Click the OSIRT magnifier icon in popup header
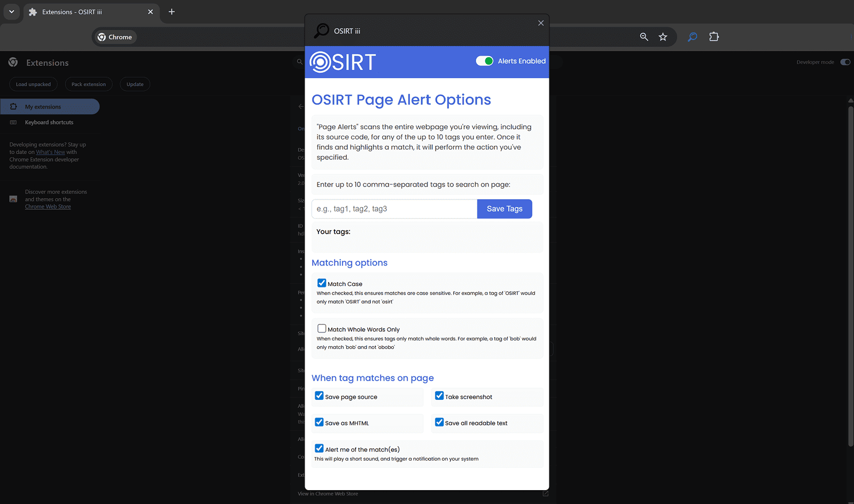854x504 pixels. pos(321,30)
